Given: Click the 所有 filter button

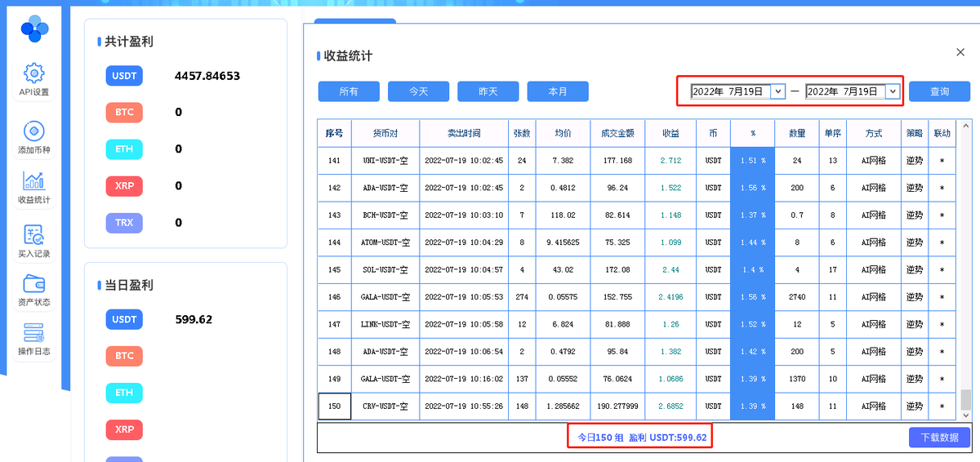Looking at the screenshot, I should click(349, 91).
